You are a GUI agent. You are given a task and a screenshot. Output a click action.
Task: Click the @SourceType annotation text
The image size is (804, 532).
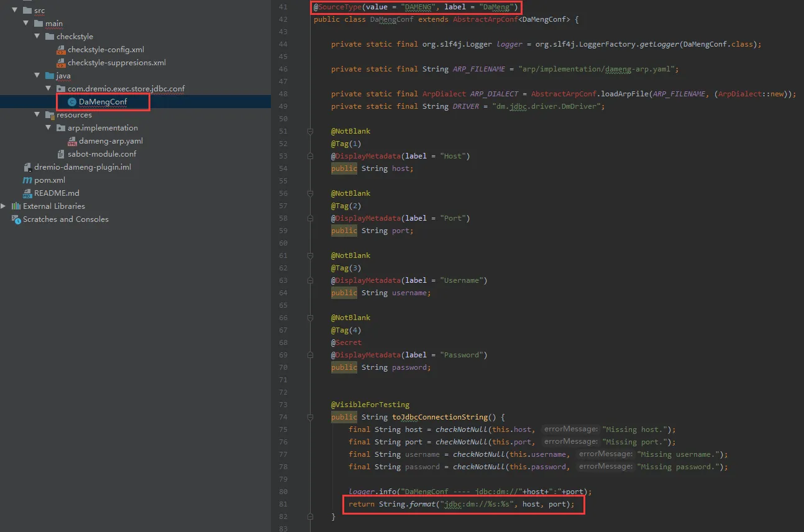[x=338, y=7]
